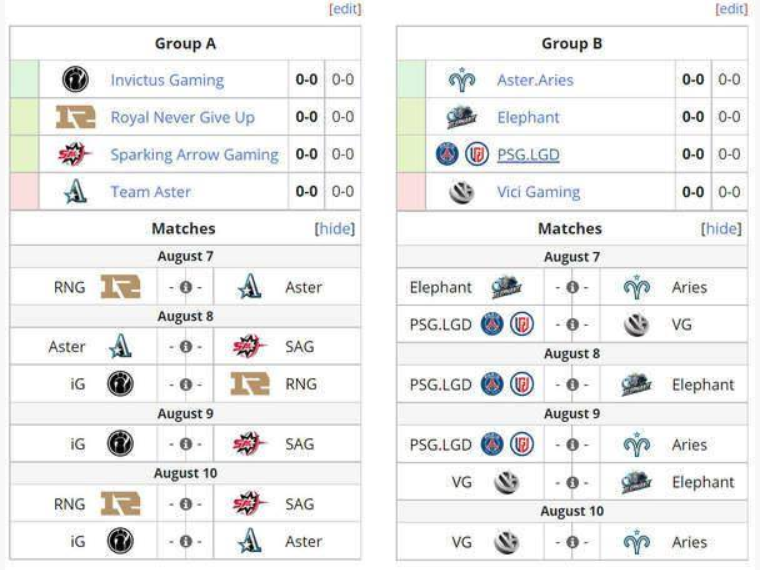Open the Invictus Gaming team link
This screenshot has height=570, width=760.
[x=167, y=79]
